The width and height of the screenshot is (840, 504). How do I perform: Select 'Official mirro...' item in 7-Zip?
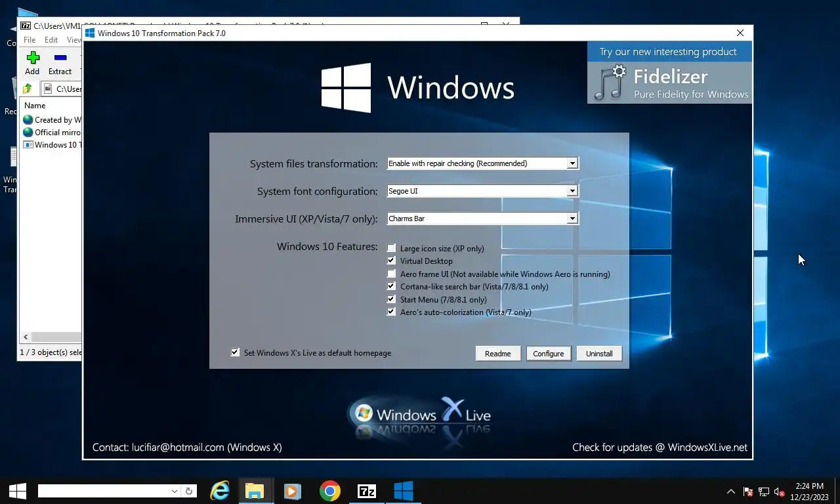coord(52,132)
